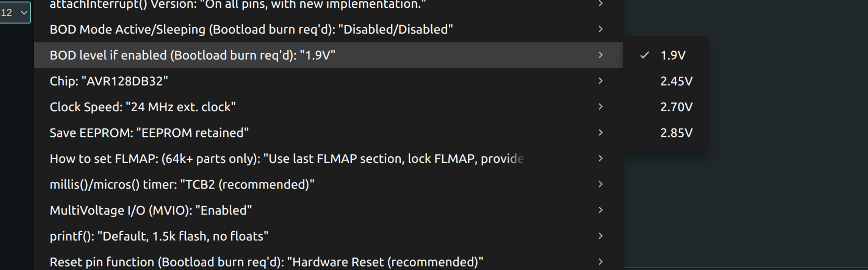Click the BOD level if enabled item

click(x=192, y=55)
